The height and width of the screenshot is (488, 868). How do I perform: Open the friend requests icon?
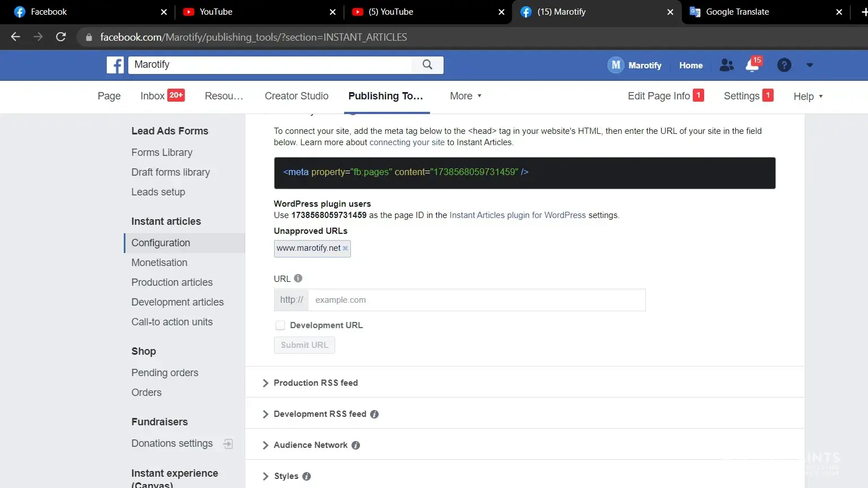(x=726, y=66)
